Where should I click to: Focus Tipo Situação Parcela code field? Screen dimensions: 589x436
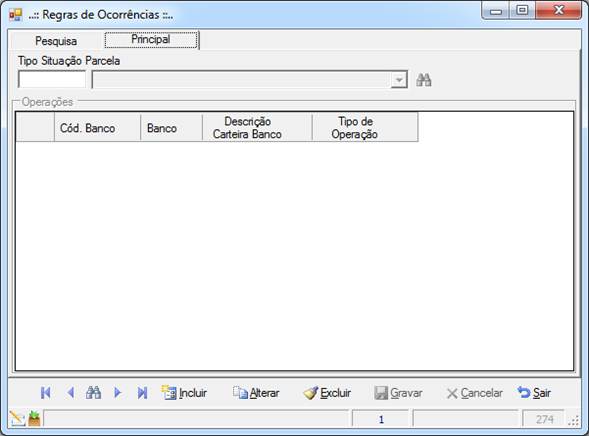(52, 80)
